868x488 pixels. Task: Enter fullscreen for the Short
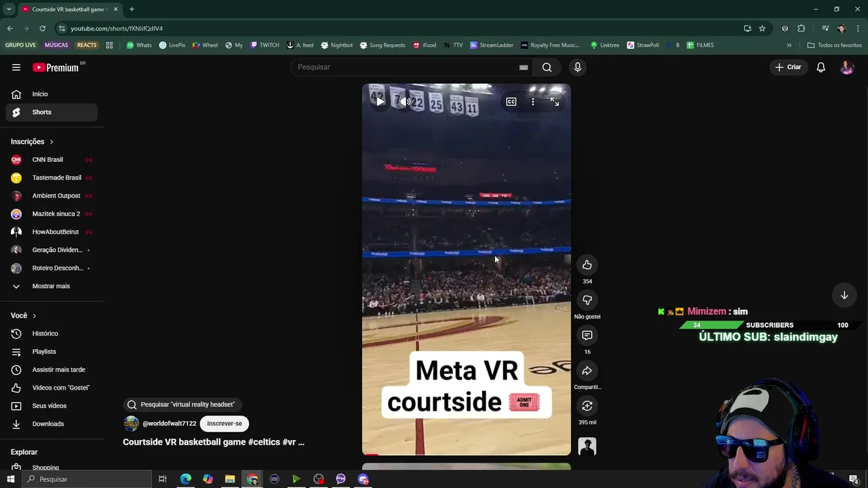[x=555, y=102]
